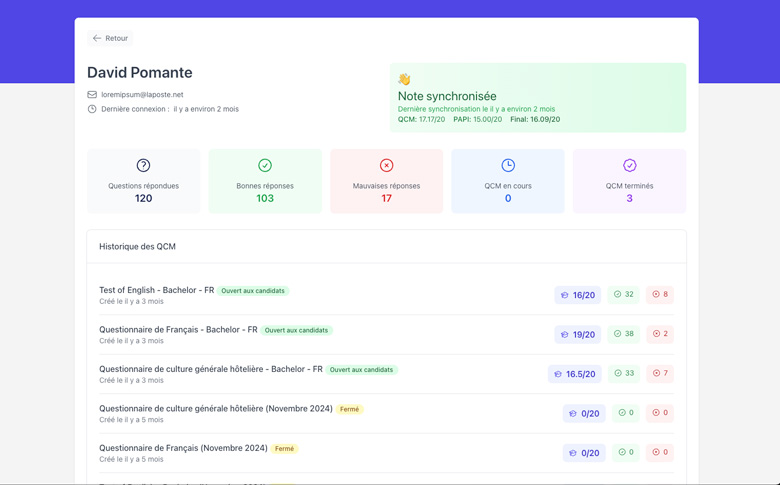Viewport: 780px width, 485px height.
Task: Click the clock icon next to Dernière connexion
Action: (92, 109)
